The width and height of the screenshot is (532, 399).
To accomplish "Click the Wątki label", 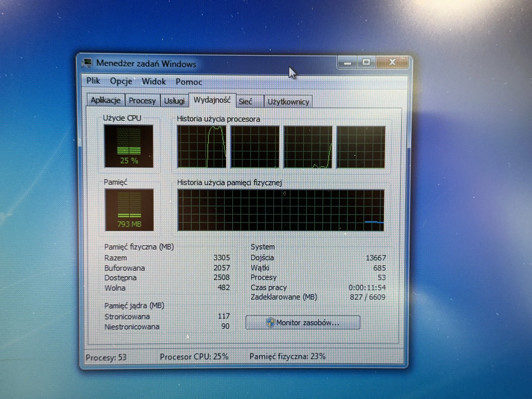I will click(260, 268).
